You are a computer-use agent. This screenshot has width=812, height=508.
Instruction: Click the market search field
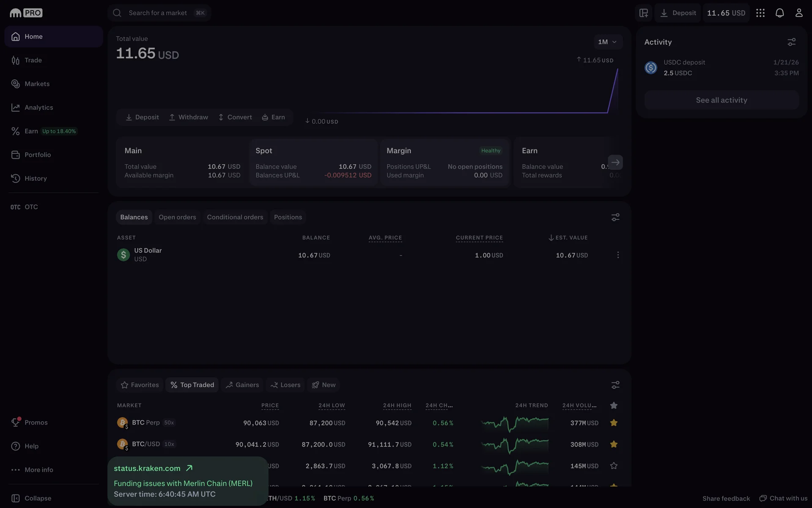point(159,13)
